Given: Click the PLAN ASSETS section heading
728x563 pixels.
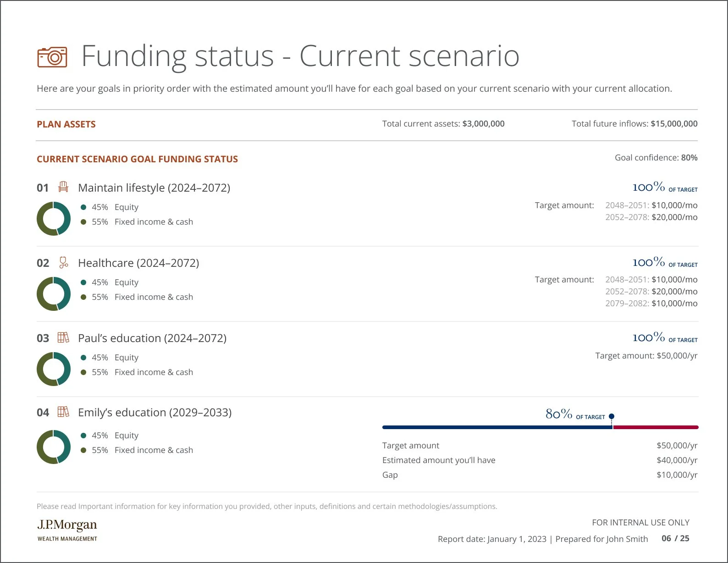Looking at the screenshot, I should pyautogui.click(x=66, y=124).
